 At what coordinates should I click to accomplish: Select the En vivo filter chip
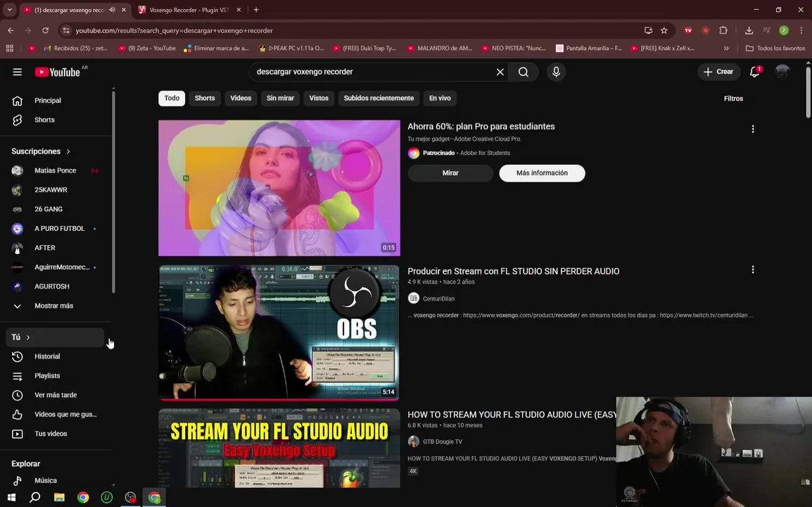tap(440, 98)
